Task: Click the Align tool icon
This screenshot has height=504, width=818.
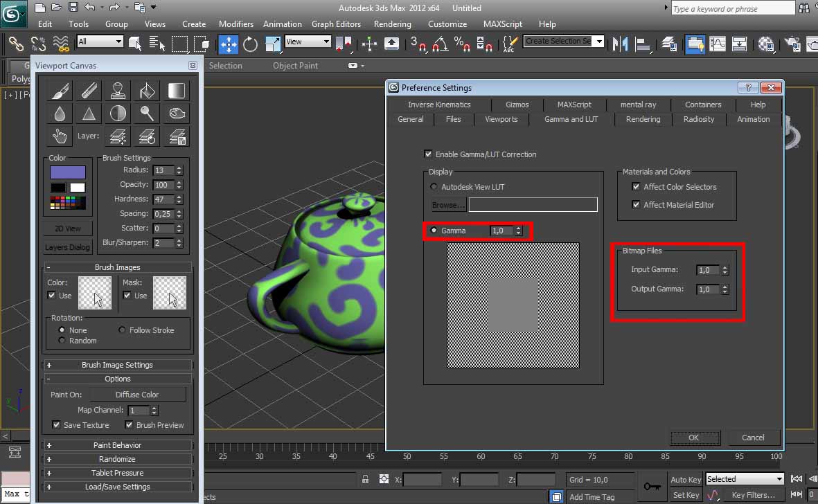Action: pos(643,44)
